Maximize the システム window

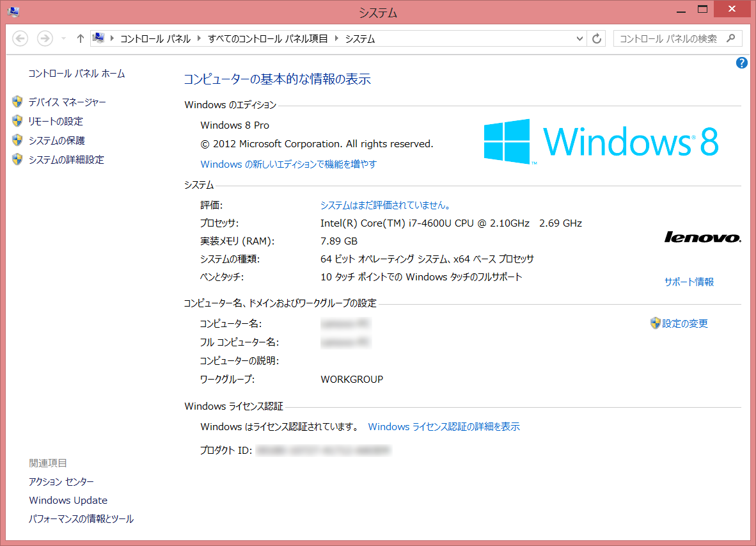click(x=702, y=10)
